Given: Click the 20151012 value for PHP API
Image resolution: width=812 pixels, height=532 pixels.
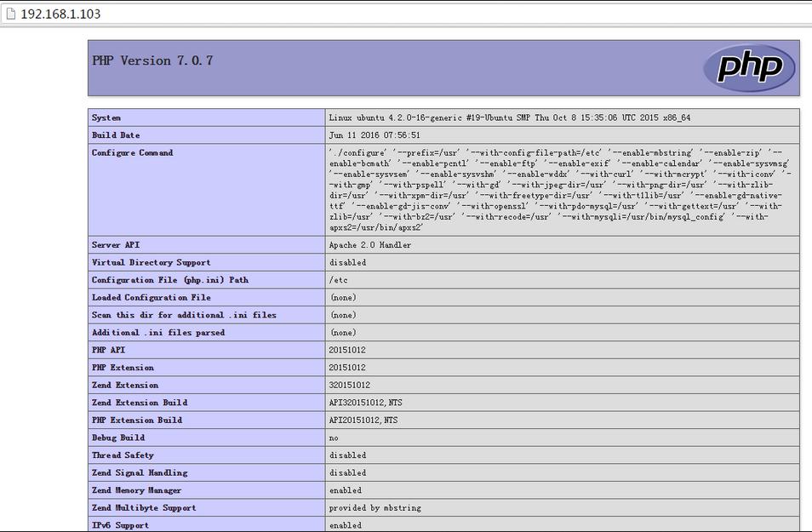Looking at the screenshot, I should (347, 350).
